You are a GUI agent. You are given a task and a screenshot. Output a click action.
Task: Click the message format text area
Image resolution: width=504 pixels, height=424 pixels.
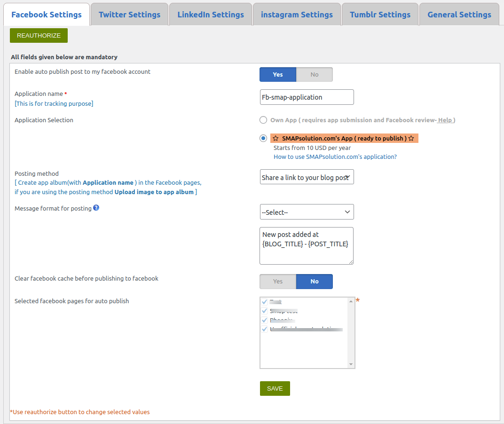pos(307,246)
